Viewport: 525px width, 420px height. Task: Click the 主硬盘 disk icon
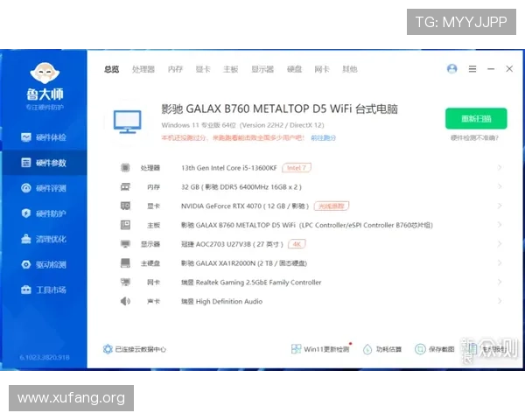125,262
